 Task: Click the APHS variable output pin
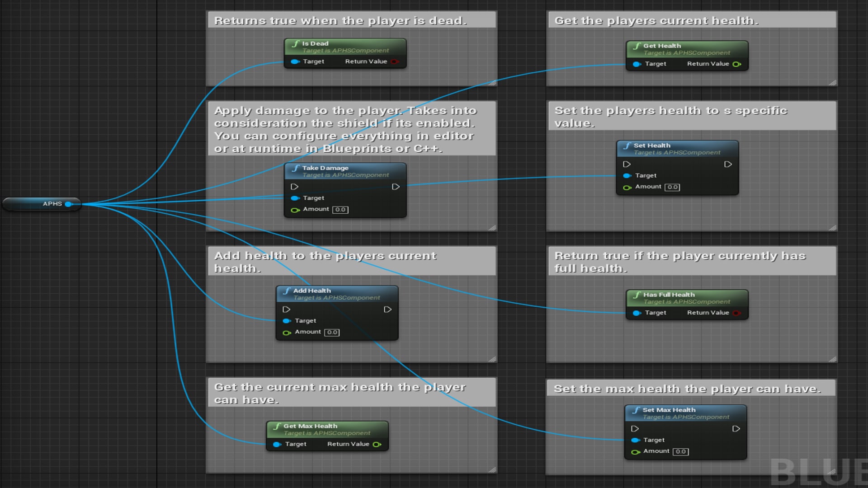click(x=69, y=204)
